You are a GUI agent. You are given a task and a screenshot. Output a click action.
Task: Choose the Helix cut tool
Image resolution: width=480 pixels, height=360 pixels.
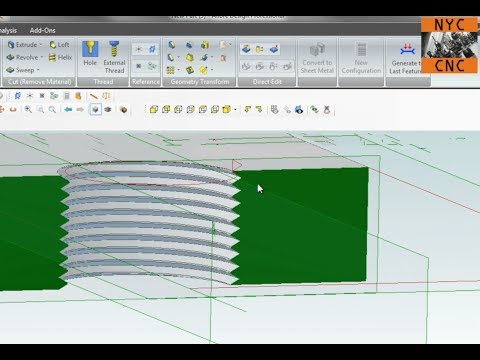tap(60, 57)
